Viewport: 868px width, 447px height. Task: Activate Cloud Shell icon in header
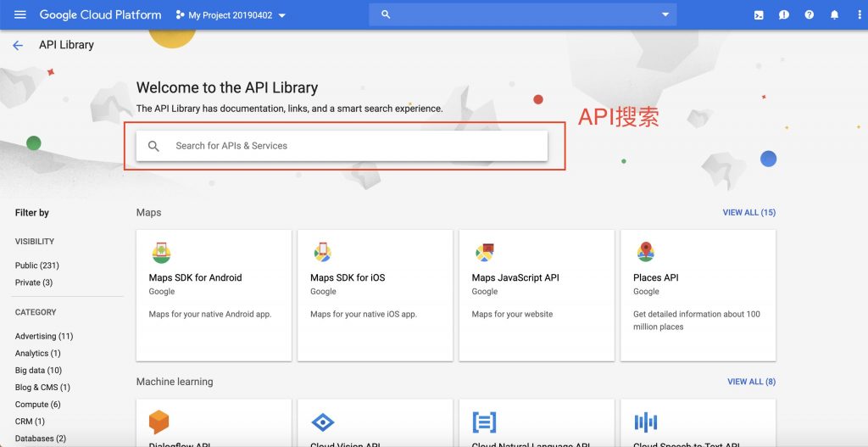tap(759, 15)
